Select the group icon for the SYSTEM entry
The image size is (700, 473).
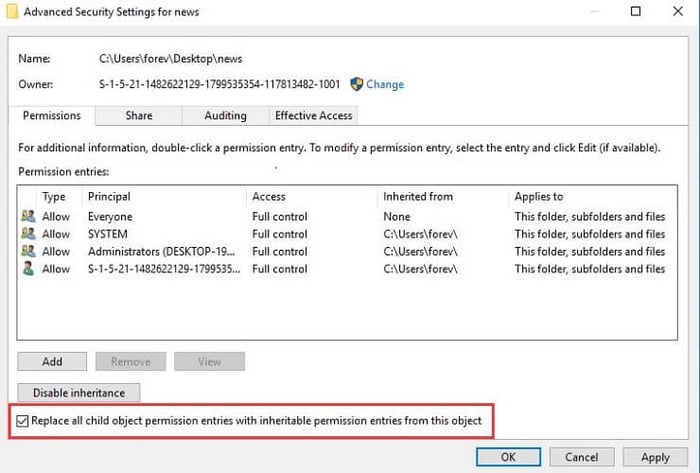pos(28,234)
